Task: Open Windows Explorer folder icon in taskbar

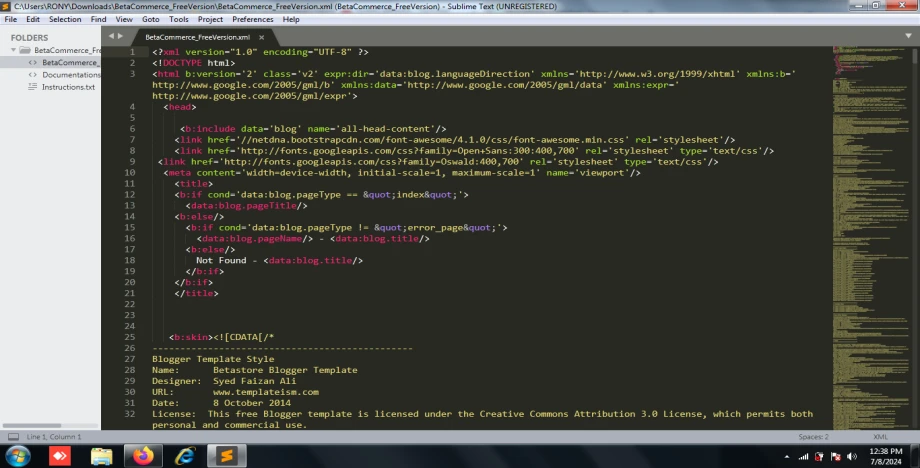Action: click(102, 456)
